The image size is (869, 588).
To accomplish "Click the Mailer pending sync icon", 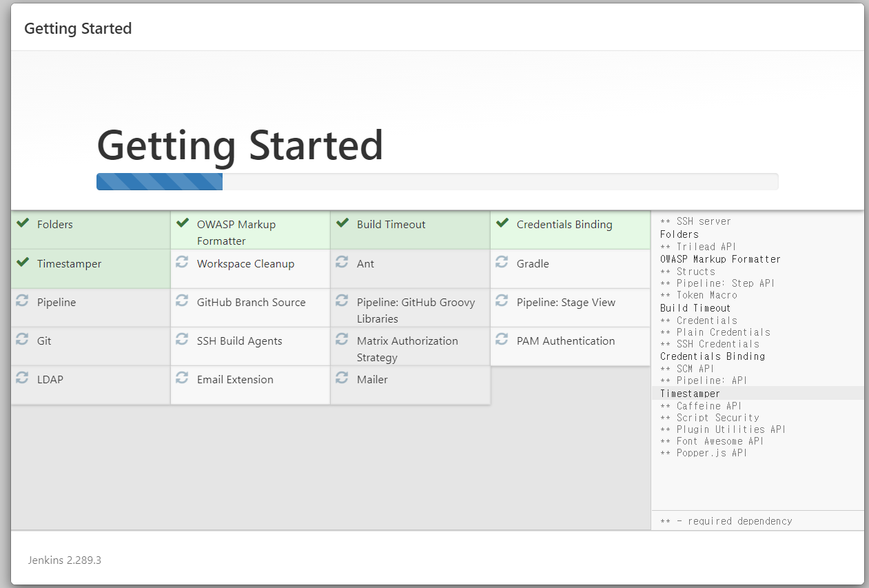I will point(342,378).
